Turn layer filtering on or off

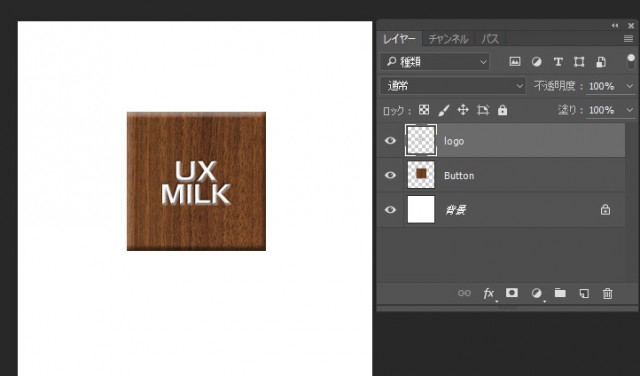point(631,62)
